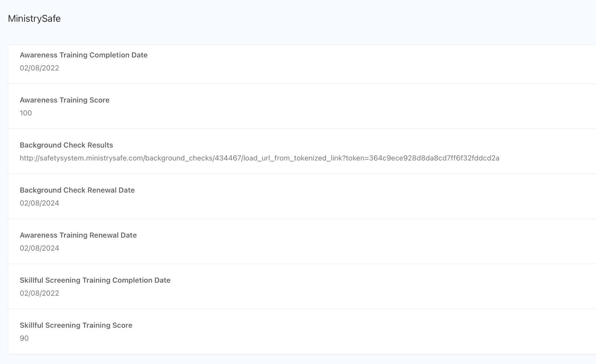Click the Awareness Training Renewal Date label
The width and height of the screenshot is (596, 364).
coord(78,235)
